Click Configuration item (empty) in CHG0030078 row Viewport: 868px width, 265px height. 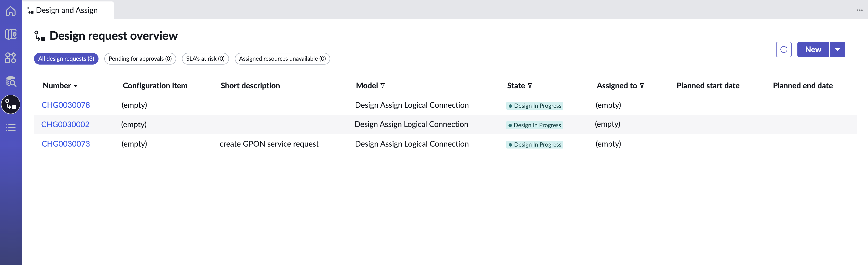coord(134,105)
